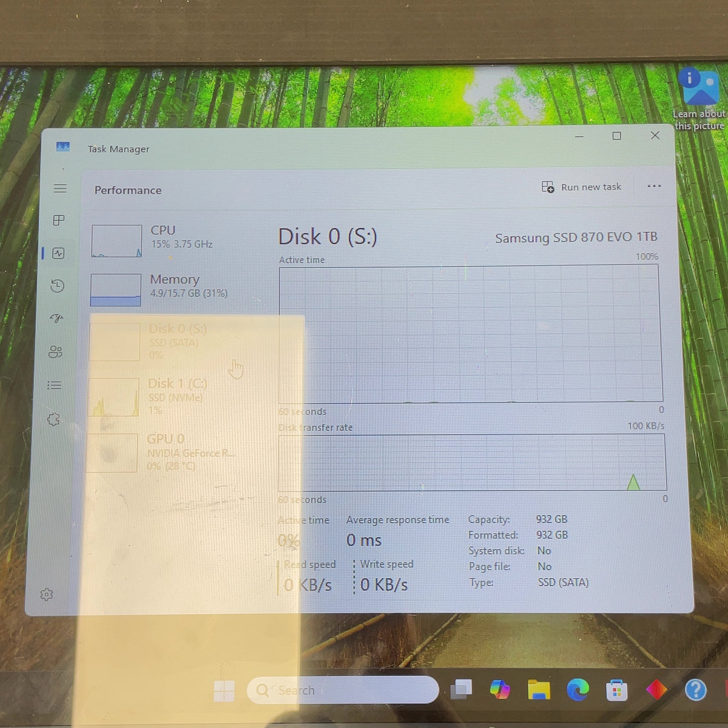Open the App history page icon
This screenshot has height=728, width=728.
coord(57,286)
